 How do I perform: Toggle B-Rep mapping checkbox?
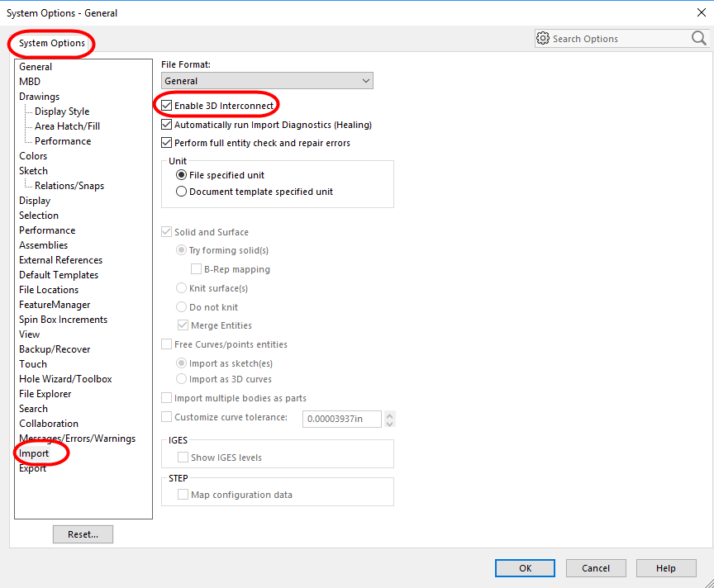(196, 269)
